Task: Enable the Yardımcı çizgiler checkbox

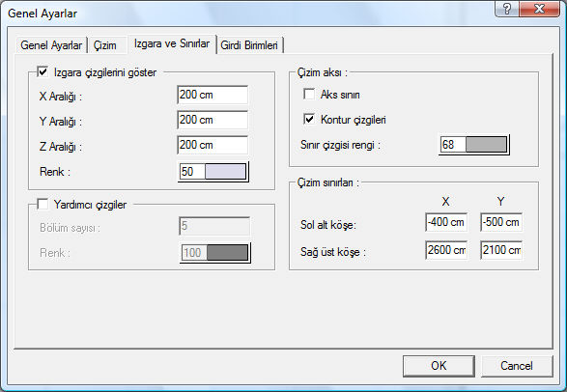Action: [43, 204]
